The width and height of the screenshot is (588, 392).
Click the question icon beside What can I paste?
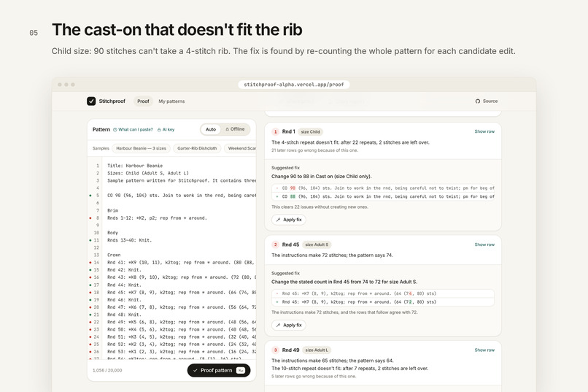[115, 130]
